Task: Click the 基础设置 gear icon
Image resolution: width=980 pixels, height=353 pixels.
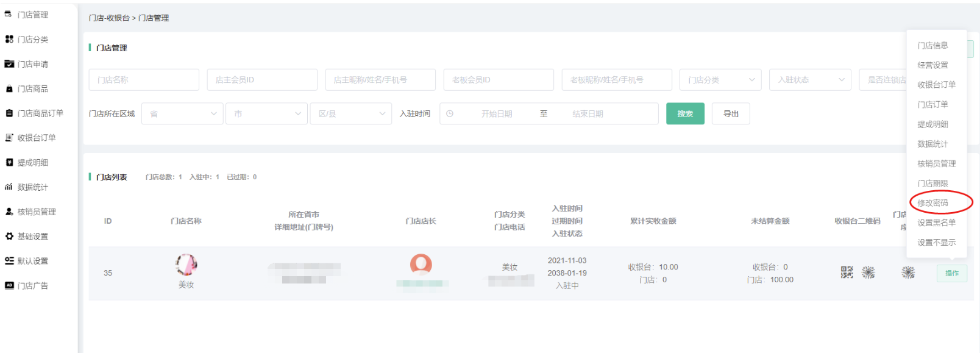Action: (9, 236)
